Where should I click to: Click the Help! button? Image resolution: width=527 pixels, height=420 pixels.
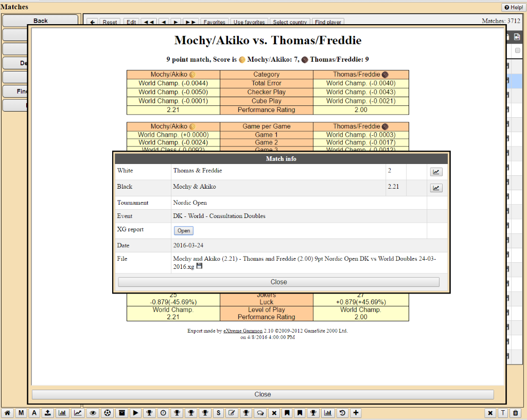(514, 7)
